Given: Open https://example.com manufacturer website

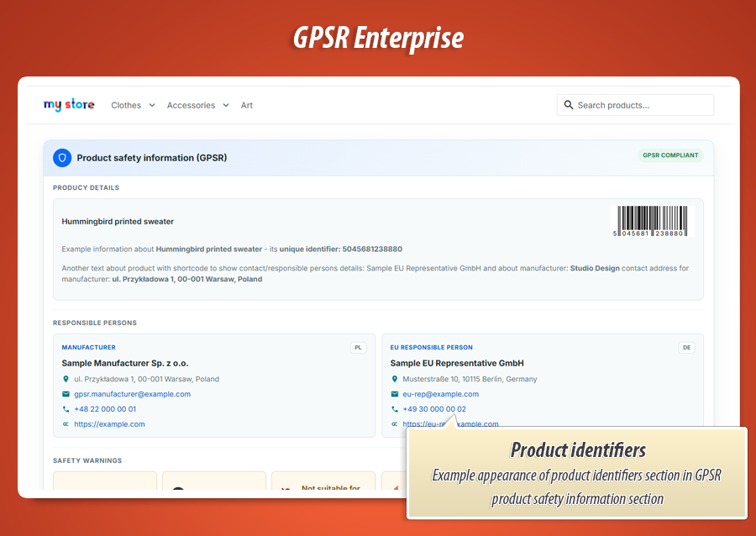Looking at the screenshot, I should (109, 424).
